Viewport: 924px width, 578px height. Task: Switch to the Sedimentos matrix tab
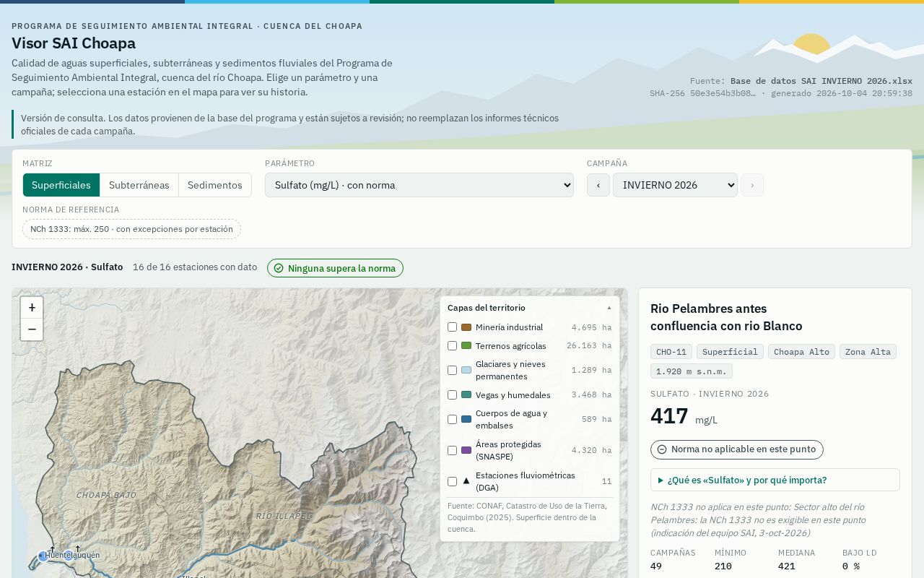click(x=215, y=185)
